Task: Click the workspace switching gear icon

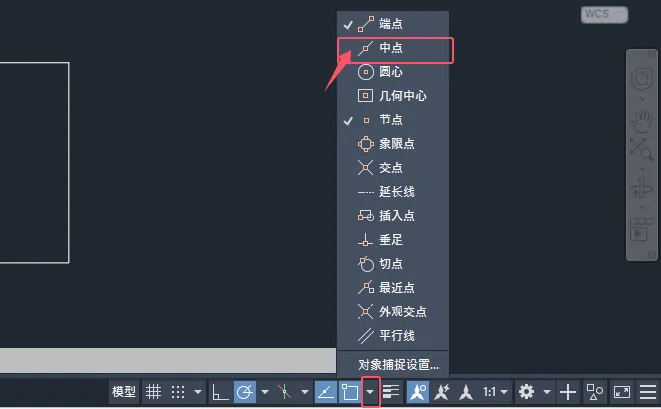Action: click(526, 392)
